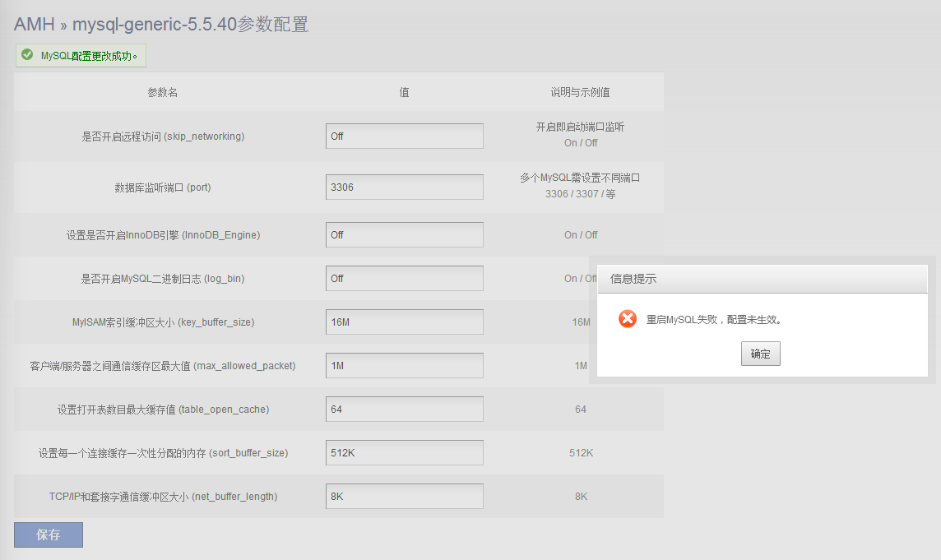Screen dimensions: 941x560
Task: Click the 参数名 column header
Action: click(163, 92)
